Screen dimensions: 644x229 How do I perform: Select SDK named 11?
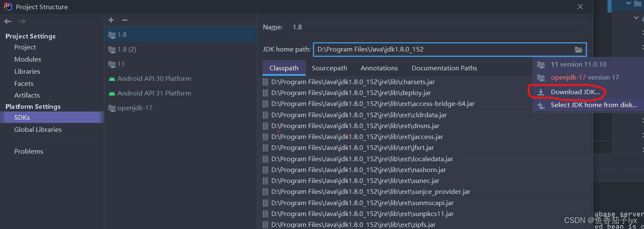(180, 64)
